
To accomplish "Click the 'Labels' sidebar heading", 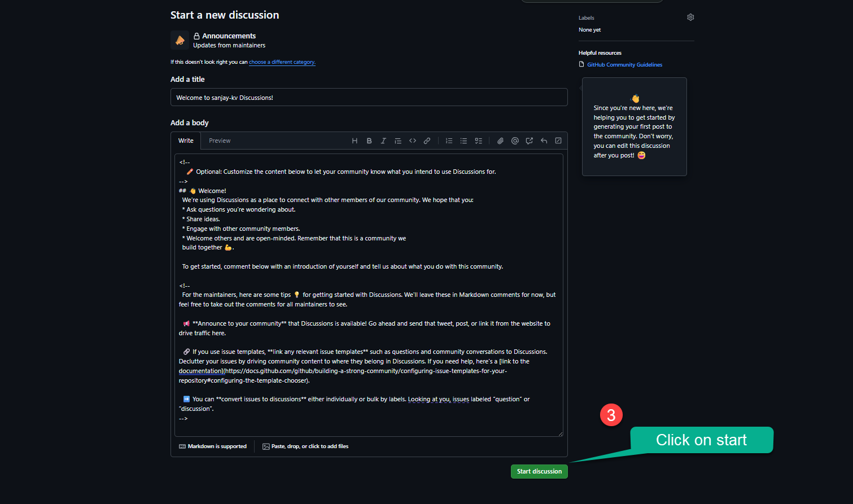I will click(x=586, y=18).
